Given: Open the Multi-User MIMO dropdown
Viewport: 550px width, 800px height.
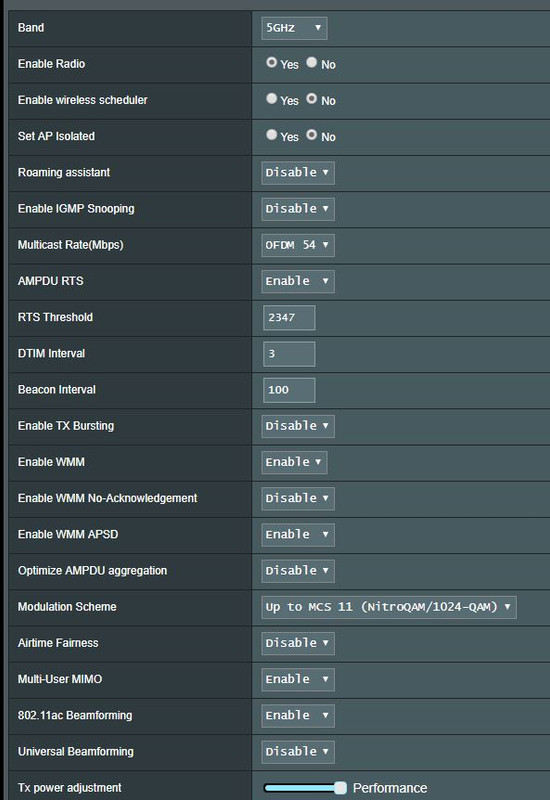Looking at the screenshot, I should pos(298,680).
